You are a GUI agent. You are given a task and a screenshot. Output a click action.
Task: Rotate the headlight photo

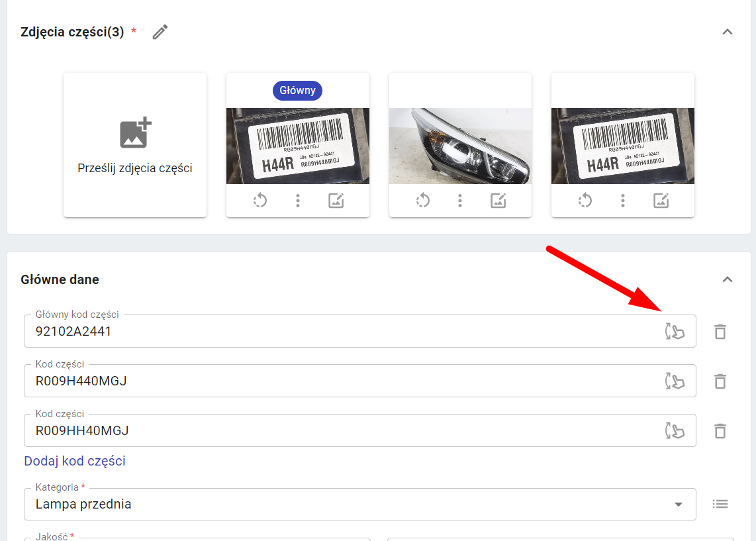[x=422, y=200]
